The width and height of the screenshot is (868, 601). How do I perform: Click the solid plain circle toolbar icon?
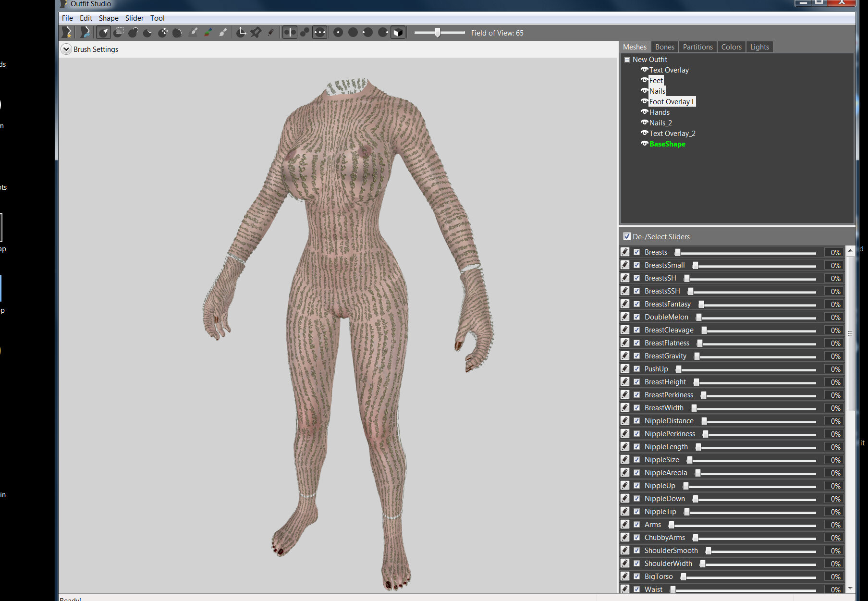(x=353, y=32)
